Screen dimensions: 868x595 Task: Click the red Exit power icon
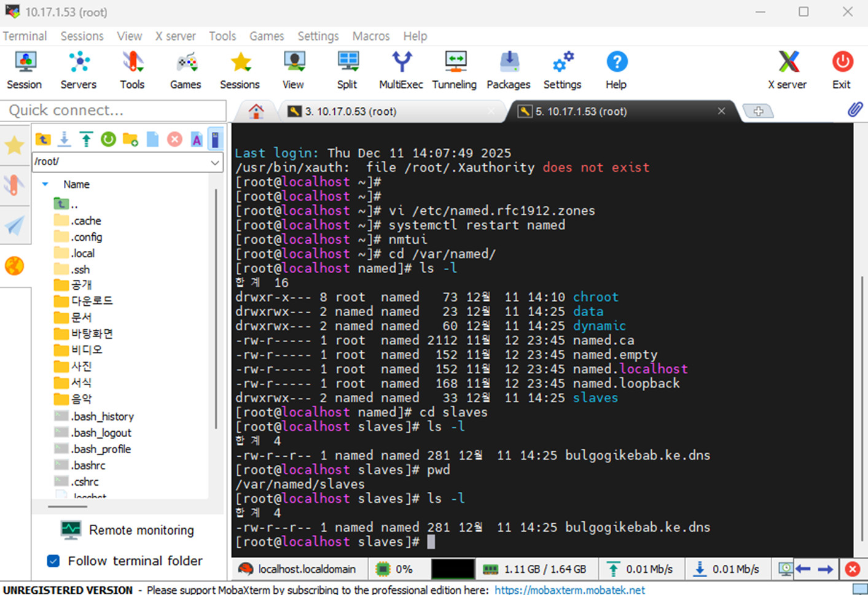point(842,70)
